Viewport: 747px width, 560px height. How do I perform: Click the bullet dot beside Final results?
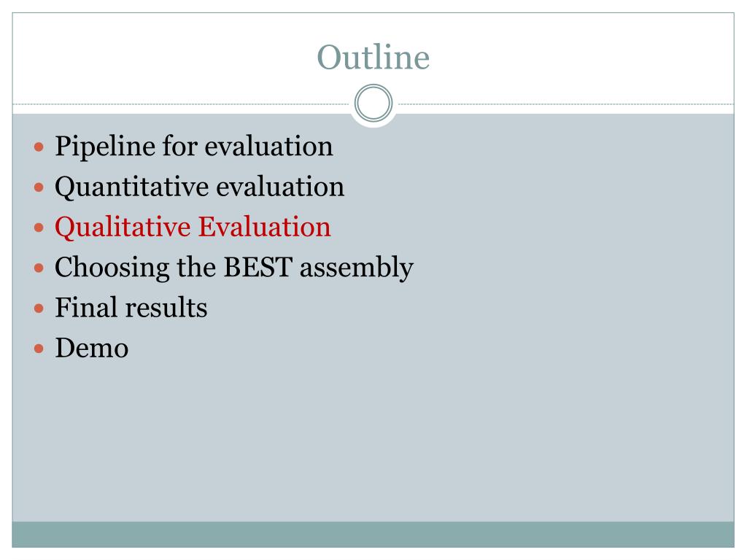[39, 308]
